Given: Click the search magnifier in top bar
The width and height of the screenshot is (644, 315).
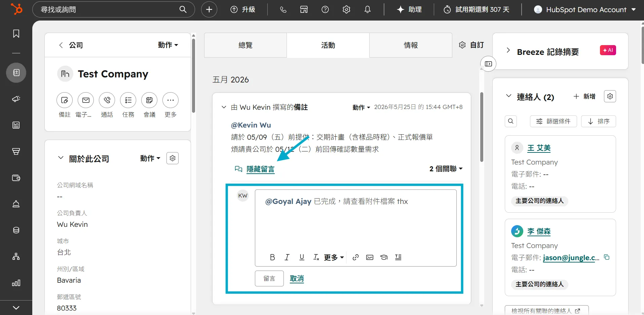Looking at the screenshot, I should click(183, 9).
